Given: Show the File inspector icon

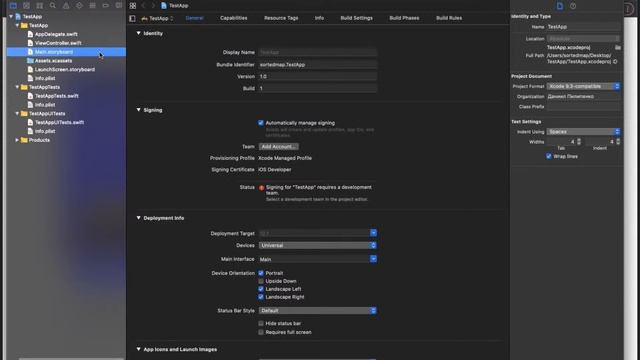Looking at the screenshot, I should pos(560,6).
